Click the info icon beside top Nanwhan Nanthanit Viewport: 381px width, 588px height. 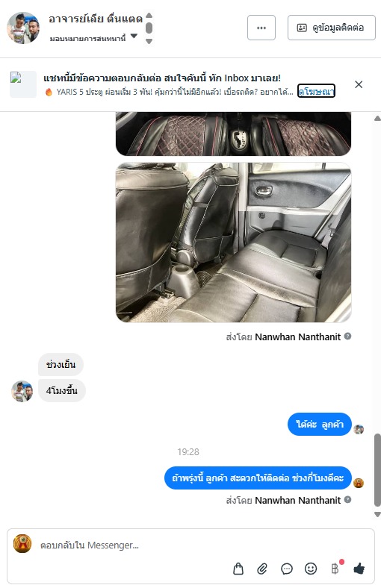348,337
